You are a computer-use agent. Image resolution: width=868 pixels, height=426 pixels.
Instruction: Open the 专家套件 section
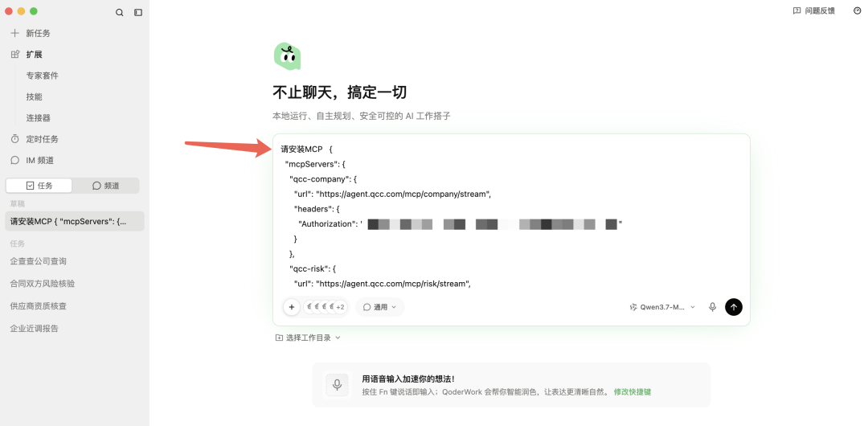pos(42,76)
